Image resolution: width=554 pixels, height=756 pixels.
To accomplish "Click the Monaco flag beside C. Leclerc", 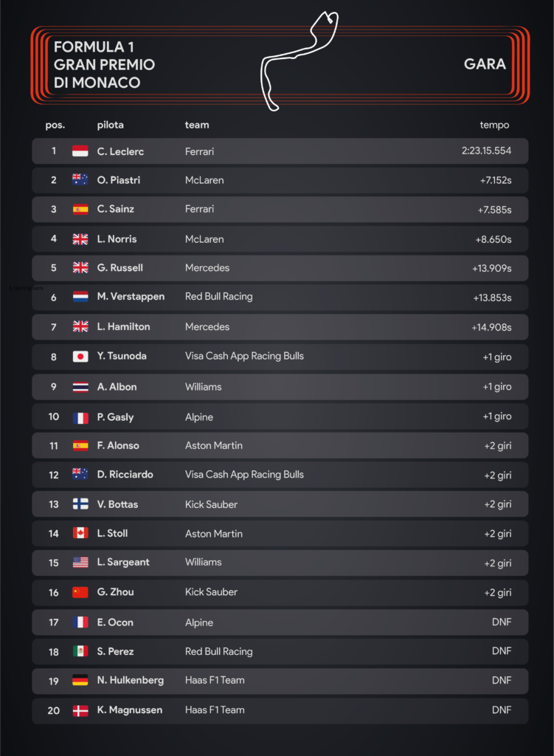I will pyautogui.click(x=80, y=151).
